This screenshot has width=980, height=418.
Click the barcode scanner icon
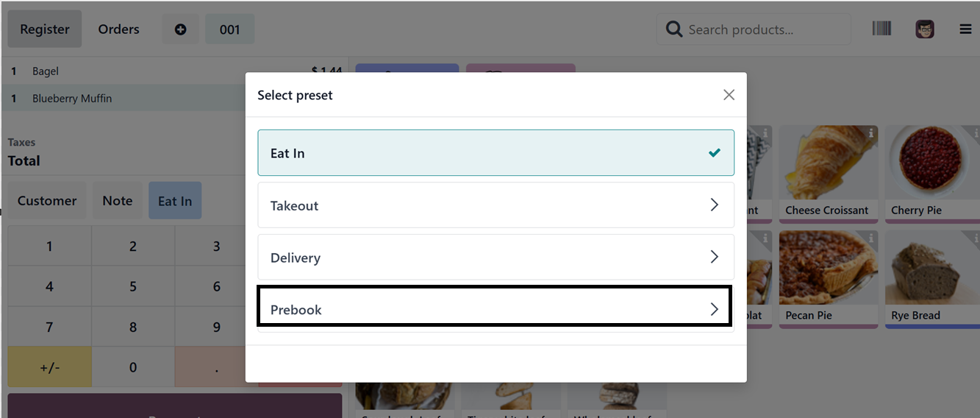coord(881,29)
